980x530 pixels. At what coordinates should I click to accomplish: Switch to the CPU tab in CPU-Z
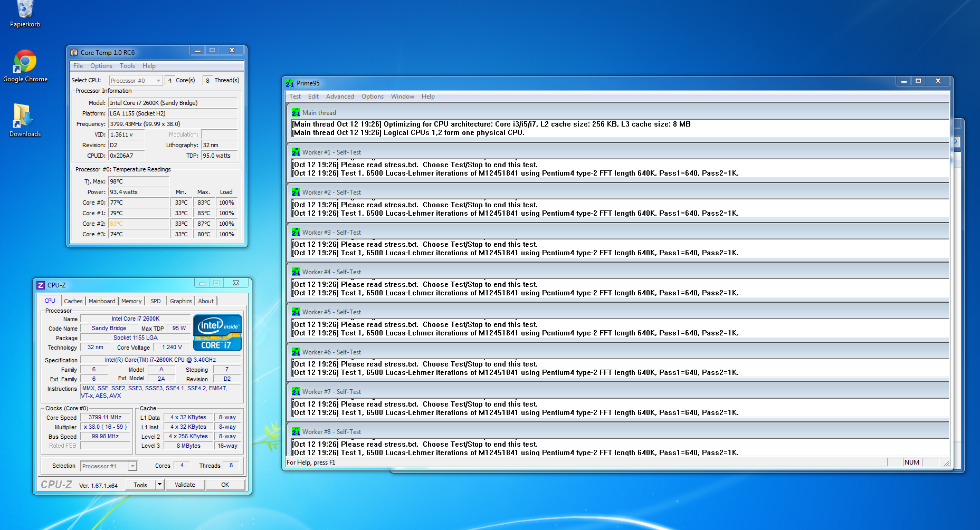point(50,301)
